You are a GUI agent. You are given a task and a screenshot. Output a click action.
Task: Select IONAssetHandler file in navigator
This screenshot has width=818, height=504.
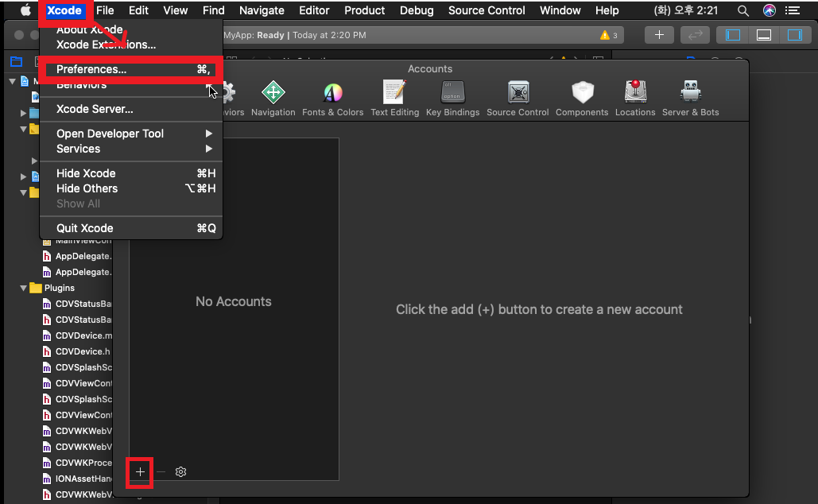76,479
